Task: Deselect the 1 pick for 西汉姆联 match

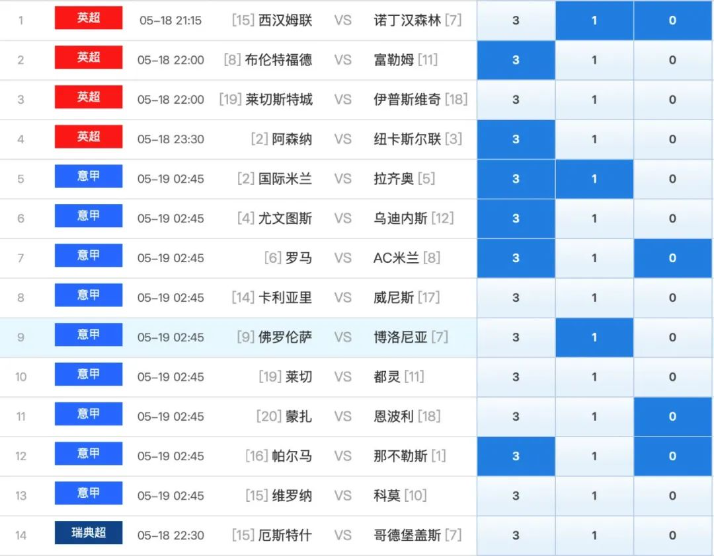Action: (x=594, y=20)
